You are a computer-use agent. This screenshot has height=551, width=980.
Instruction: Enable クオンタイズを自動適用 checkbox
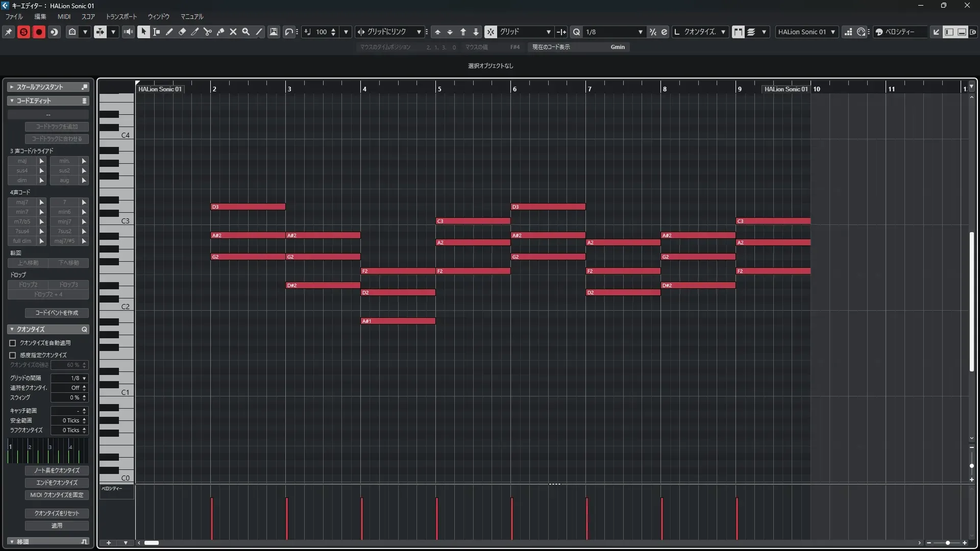13,343
